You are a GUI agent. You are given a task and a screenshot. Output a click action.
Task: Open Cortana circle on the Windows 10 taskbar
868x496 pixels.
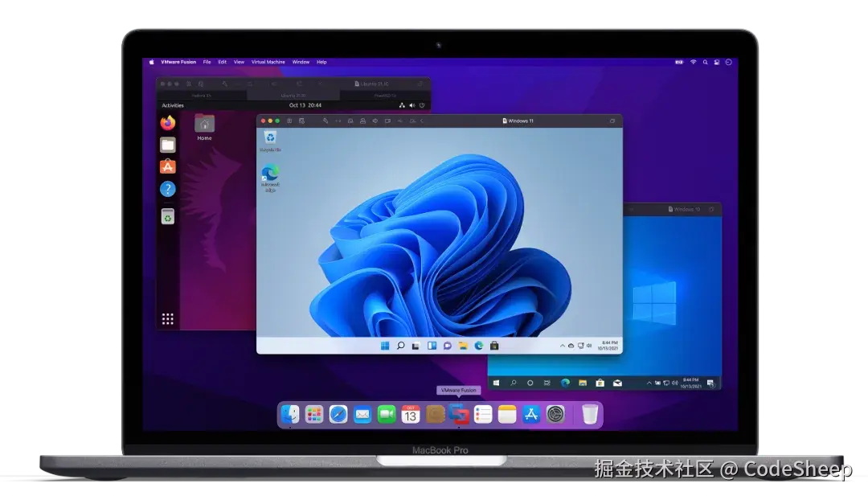tap(530, 383)
